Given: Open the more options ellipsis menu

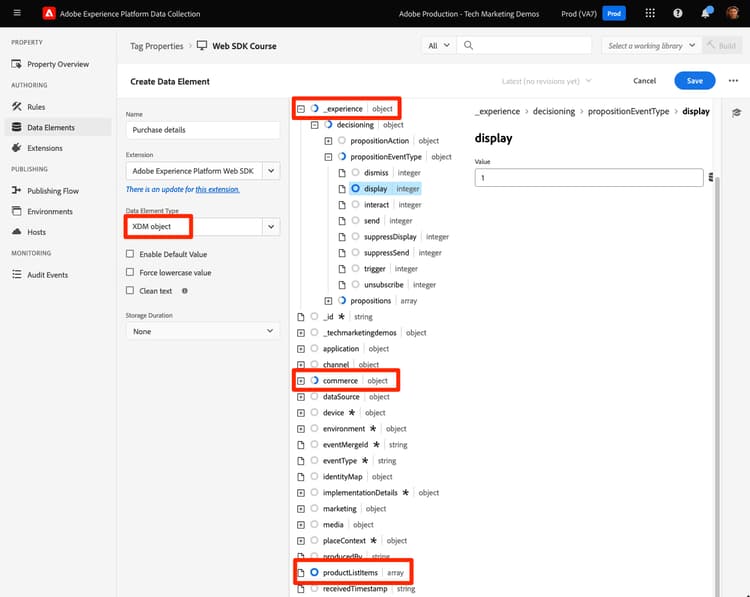Looking at the screenshot, I should pyautogui.click(x=733, y=81).
